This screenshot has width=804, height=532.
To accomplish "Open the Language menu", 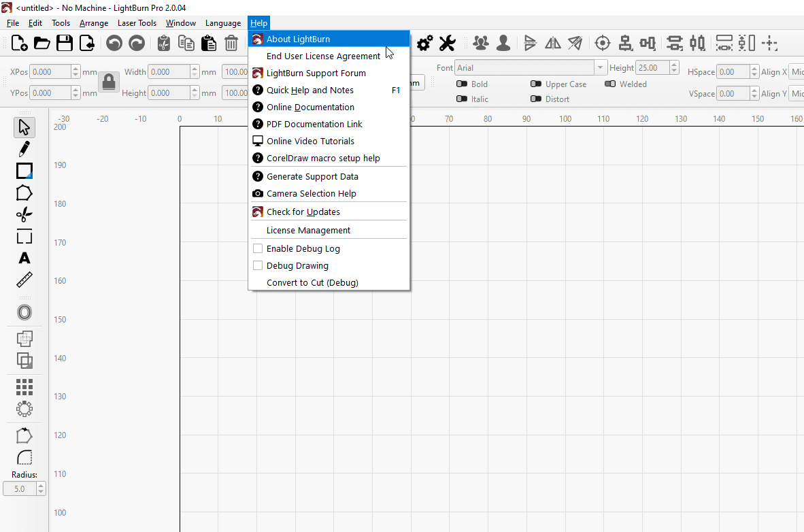I will [x=223, y=23].
